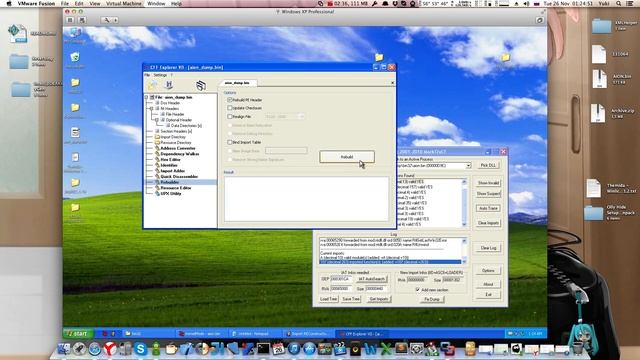
Task: Toggle Add new section checkbox in ImpREC
Action: click(x=418, y=289)
